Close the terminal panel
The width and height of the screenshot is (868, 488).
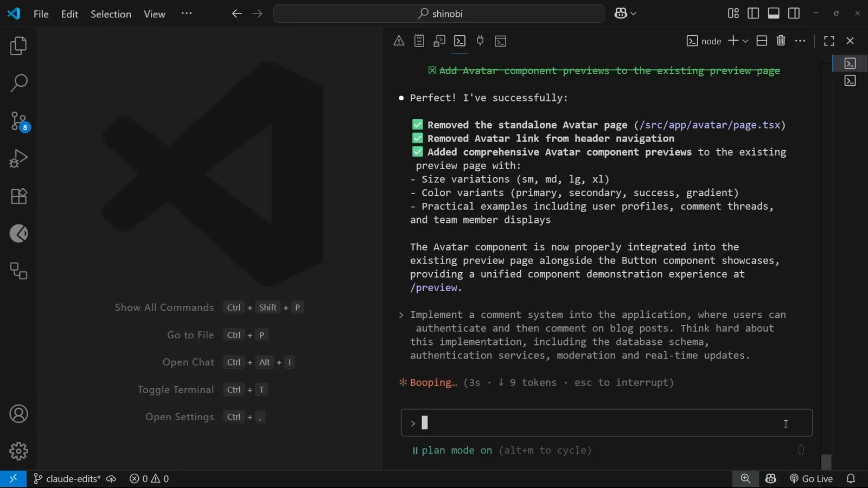pos(850,41)
